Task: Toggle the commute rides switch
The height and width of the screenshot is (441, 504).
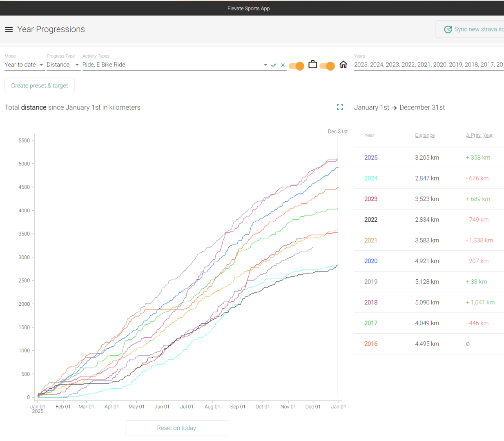Action: click(297, 66)
